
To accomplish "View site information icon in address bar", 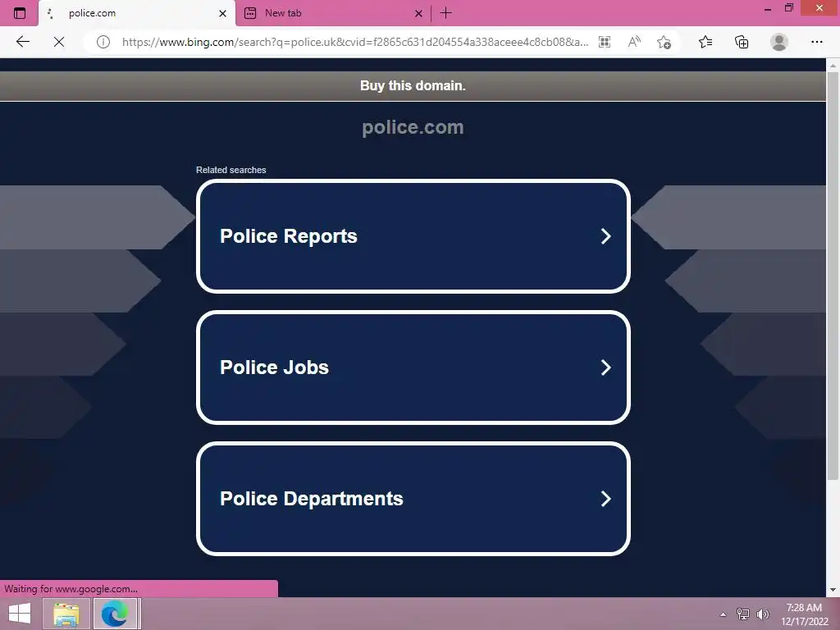I will pyautogui.click(x=103, y=42).
